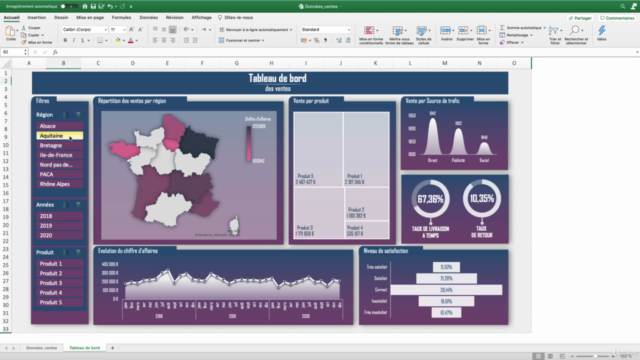Viewport: 640px width, 360px height.
Task: Click the Name Box showing B2
Action: click(x=14, y=52)
